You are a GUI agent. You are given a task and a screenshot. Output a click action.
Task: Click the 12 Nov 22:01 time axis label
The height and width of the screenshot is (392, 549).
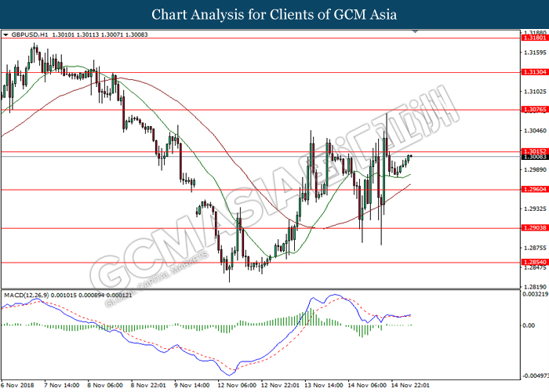click(x=281, y=386)
